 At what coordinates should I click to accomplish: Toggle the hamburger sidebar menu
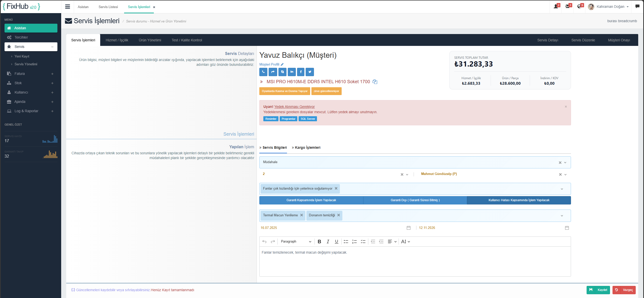(67, 7)
